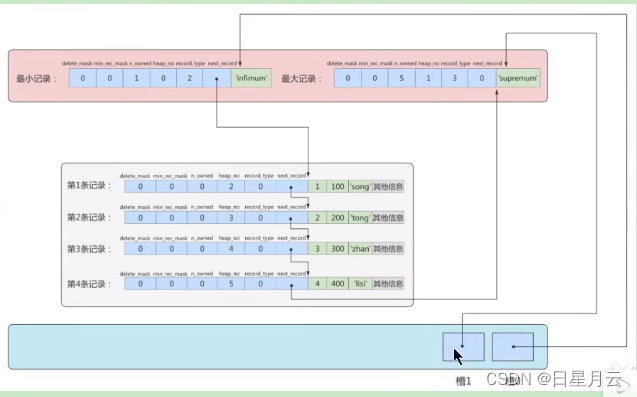The height and width of the screenshot is (397, 637).
Task: Click the 第2条记录 row label
Action: (x=89, y=217)
